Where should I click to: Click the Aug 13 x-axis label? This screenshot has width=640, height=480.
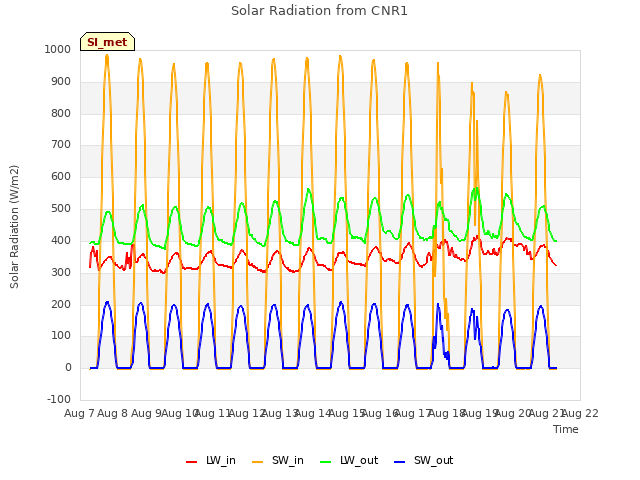(280, 413)
